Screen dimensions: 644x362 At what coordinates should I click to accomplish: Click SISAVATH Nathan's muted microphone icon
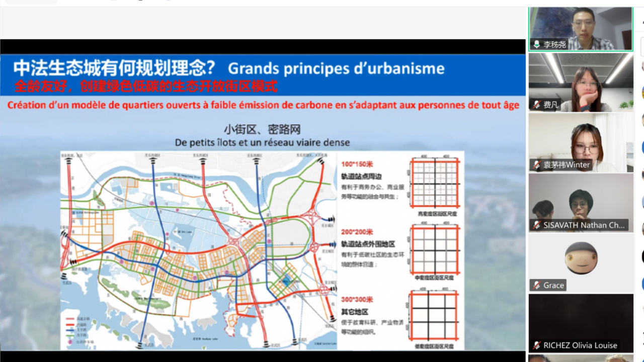point(537,225)
